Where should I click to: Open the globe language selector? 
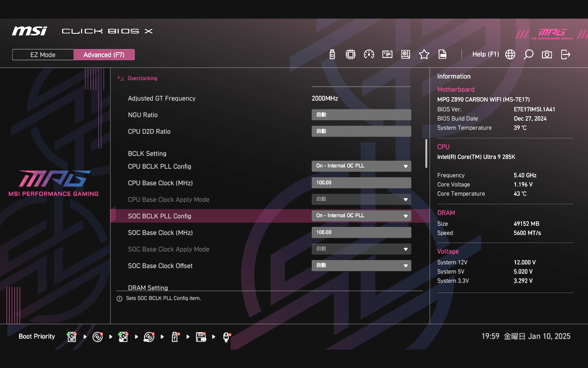510,54
